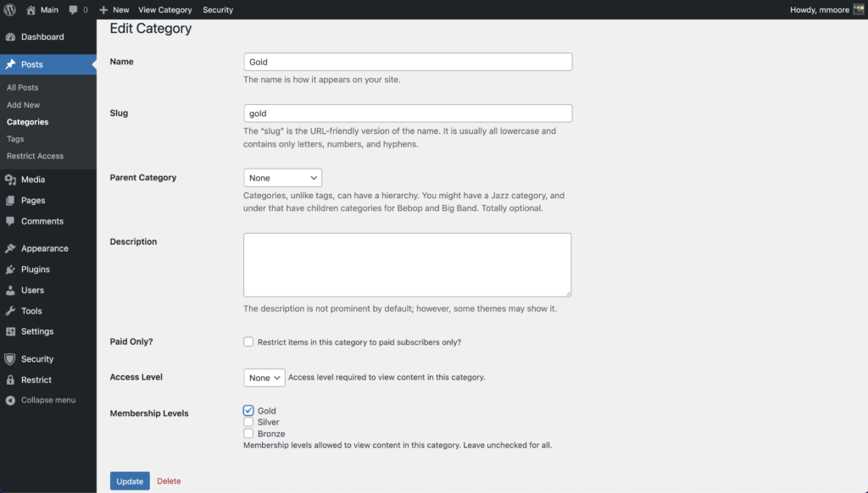This screenshot has width=868, height=493.
Task: Open the Pages menu label
Action: pyautogui.click(x=33, y=201)
